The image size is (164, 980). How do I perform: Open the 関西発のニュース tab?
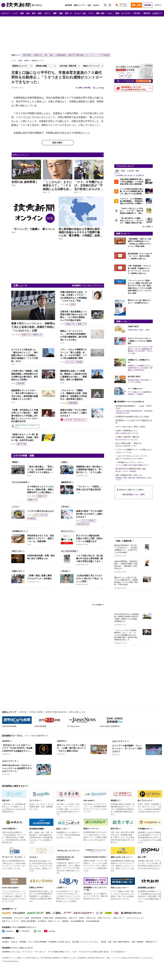[x=22, y=66]
